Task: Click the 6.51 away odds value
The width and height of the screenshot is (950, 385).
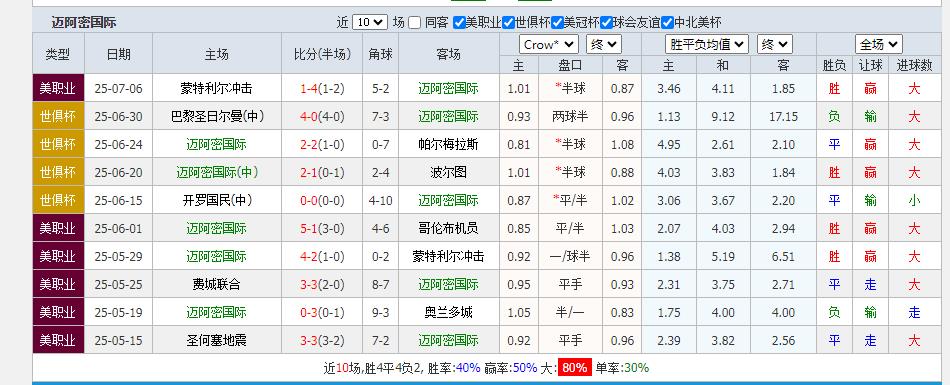Action: tap(783, 256)
